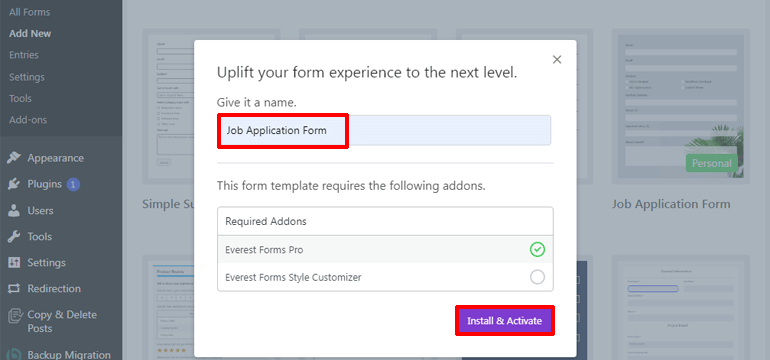Select the Job Application Form template thumbnail
The image size is (770, 360).
(x=681, y=106)
